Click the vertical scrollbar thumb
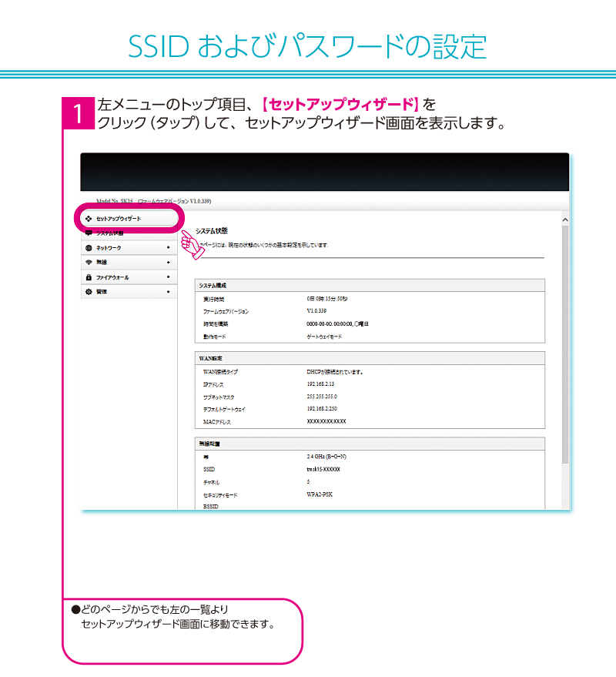This screenshot has height=677, width=616. (x=564, y=343)
